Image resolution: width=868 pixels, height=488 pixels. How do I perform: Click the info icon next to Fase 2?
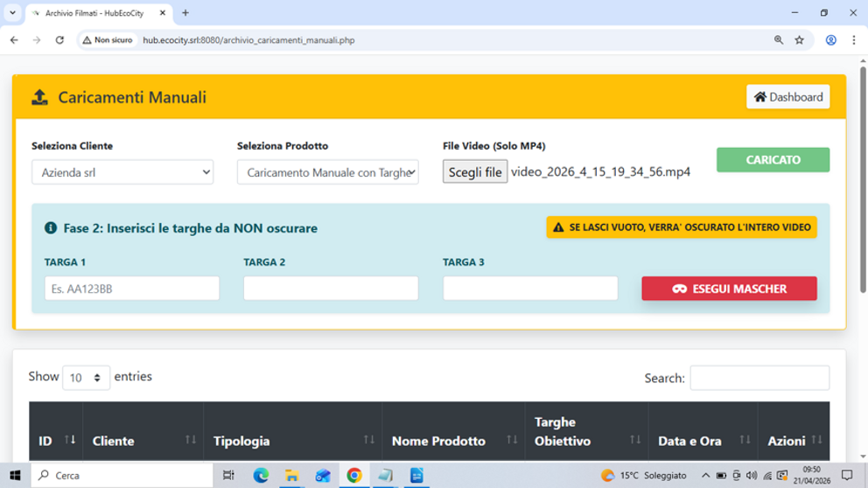(51, 228)
